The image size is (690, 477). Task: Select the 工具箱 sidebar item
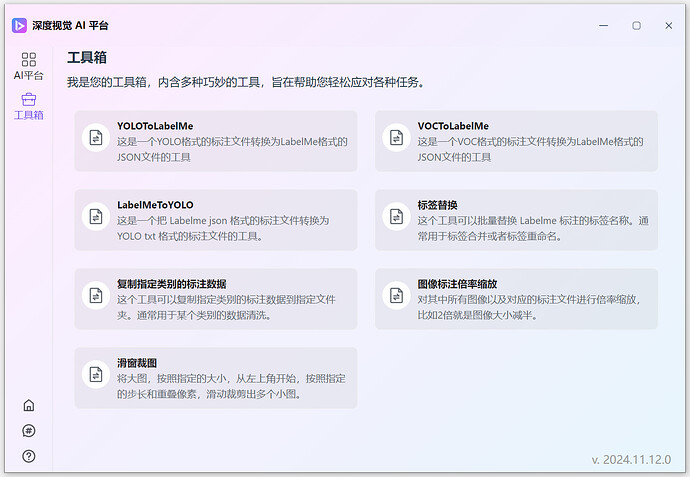click(29, 106)
